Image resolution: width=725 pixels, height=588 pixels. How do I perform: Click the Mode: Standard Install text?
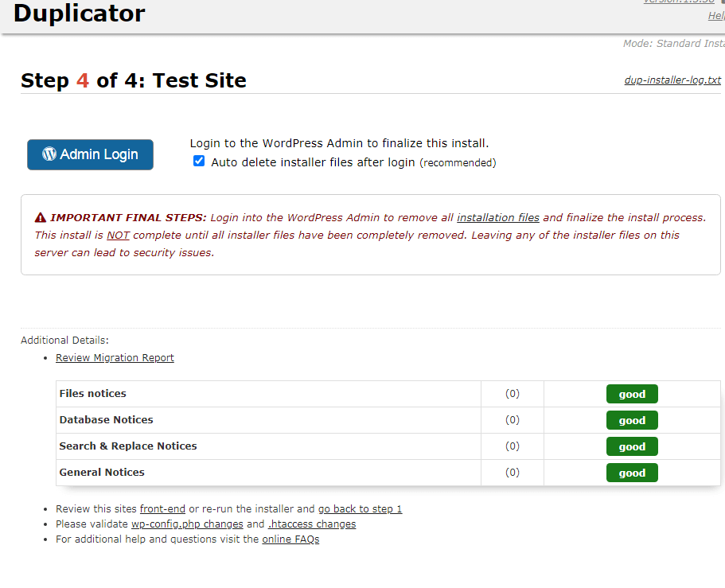coord(674,44)
